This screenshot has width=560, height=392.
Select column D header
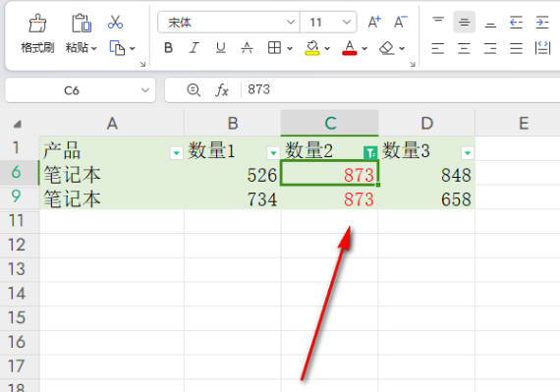[x=426, y=123]
